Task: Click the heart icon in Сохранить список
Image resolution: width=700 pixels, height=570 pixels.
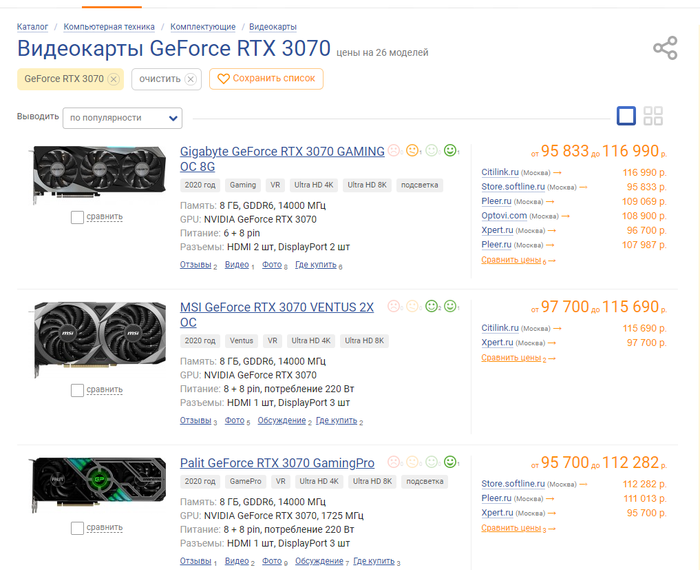Action: coord(223,79)
